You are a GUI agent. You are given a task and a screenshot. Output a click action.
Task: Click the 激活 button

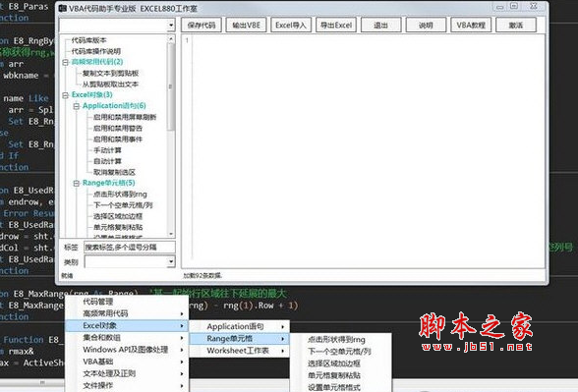click(516, 26)
